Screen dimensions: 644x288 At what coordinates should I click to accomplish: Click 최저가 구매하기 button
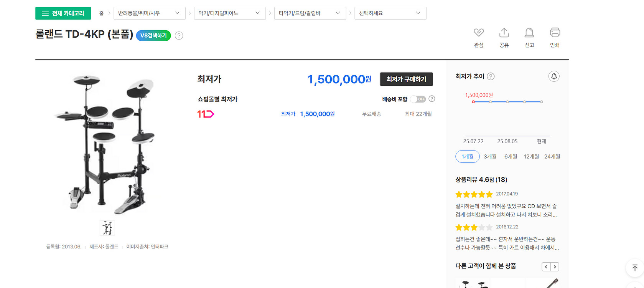coord(406,79)
